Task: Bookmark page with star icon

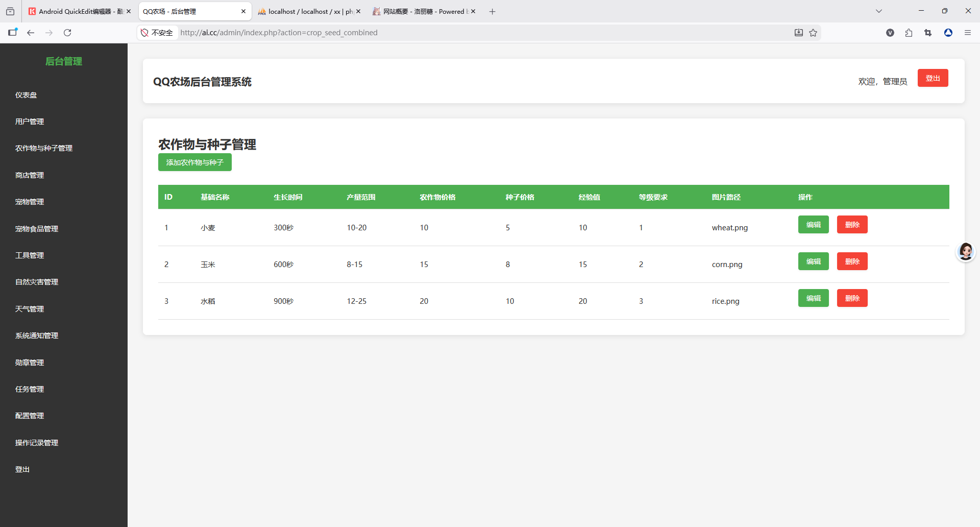Action: coord(813,33)
